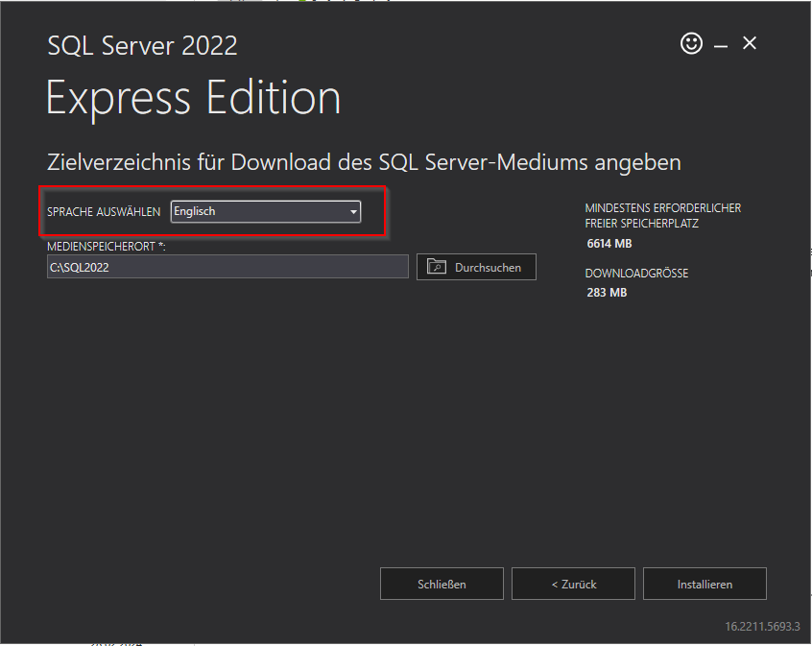This screenshot has width=812, height=646.
Task: Click the folder icon in Durchsuchen button
Action: (x=437, y=267)
